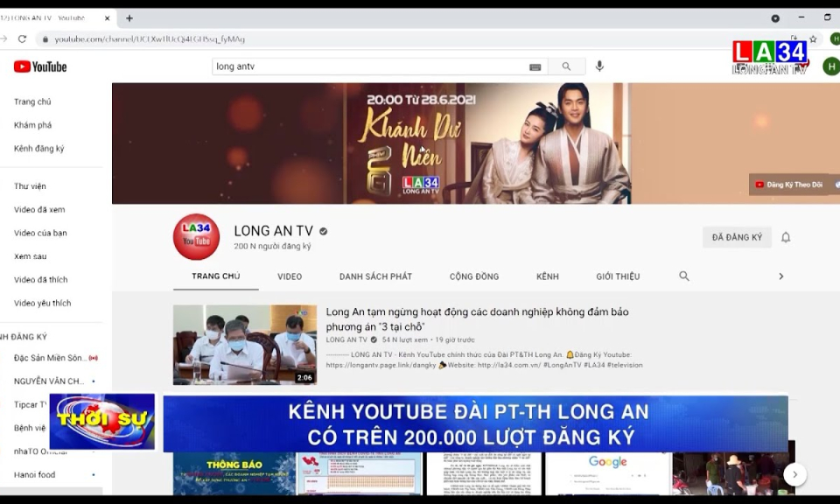Open the CỘNG ĐỒNG tab
840x504 pixels.
click(474, 276)
